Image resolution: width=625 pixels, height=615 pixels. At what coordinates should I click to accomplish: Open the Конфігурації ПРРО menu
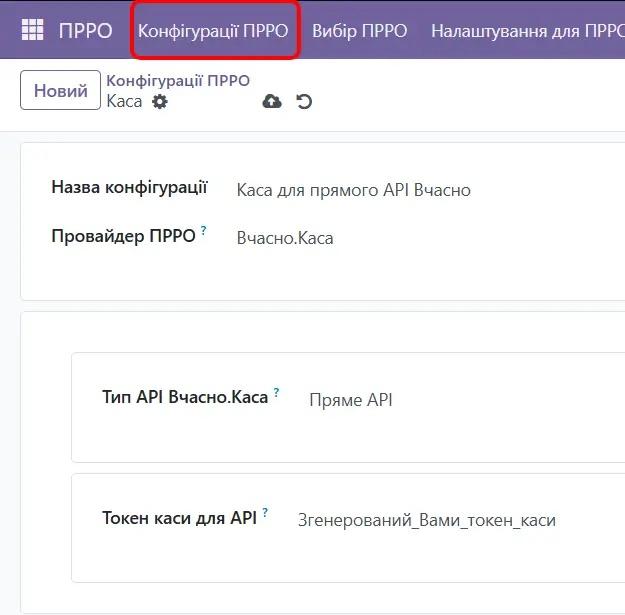(213, 31)
